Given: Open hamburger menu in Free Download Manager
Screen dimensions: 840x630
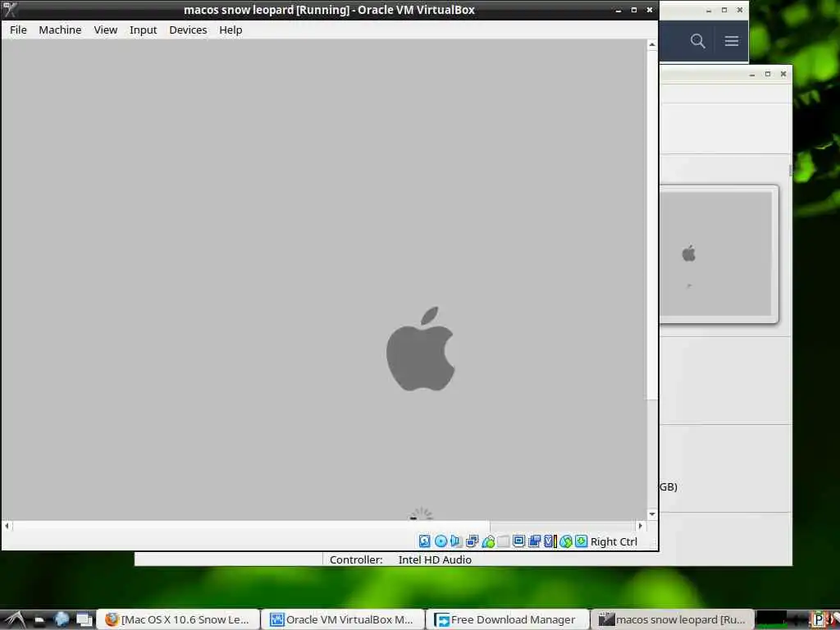Looking at the screenshot, I should click(731, 41).
